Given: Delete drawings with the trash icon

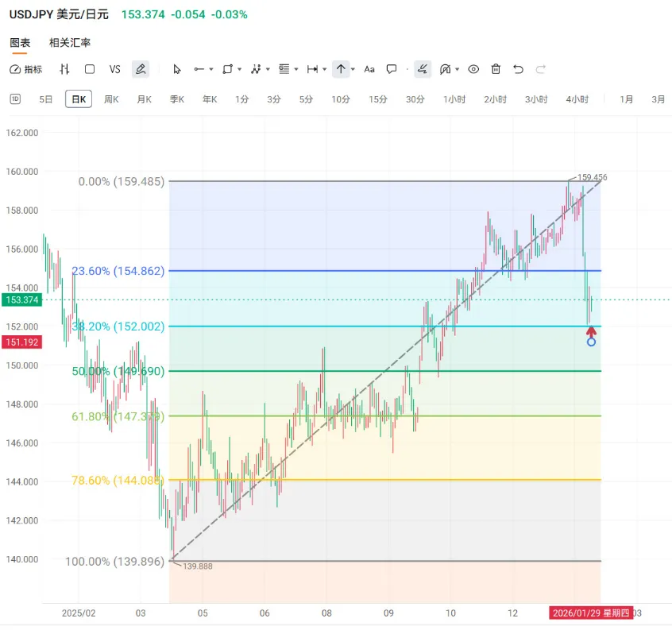Looking at the screenshot, I should click(x=496, y=69).
